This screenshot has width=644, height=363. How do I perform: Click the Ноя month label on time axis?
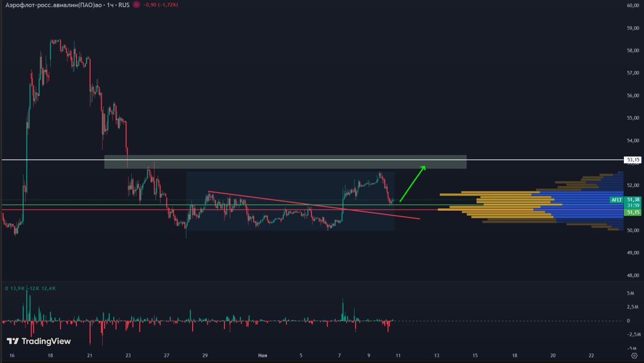[x=263, y=355]
